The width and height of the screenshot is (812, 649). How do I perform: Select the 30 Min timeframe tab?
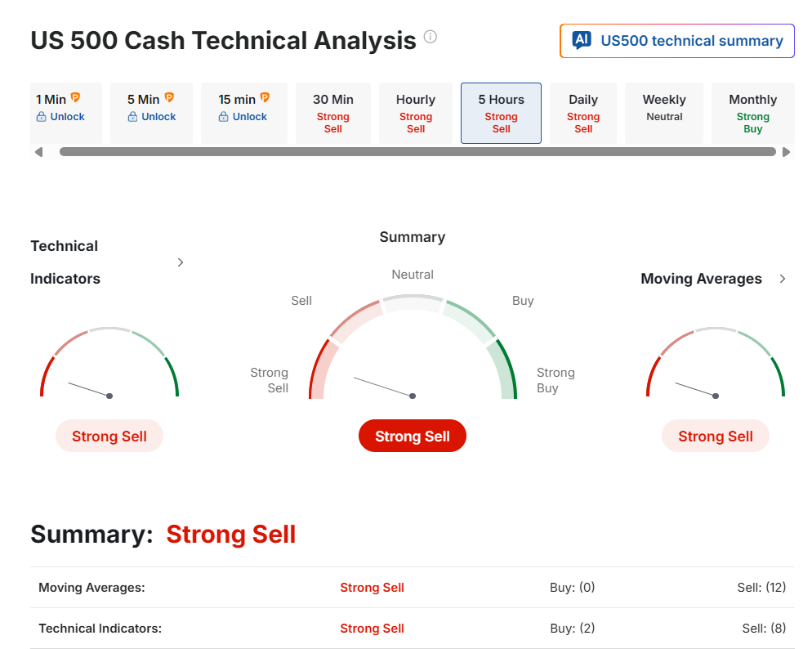[333, 113]
